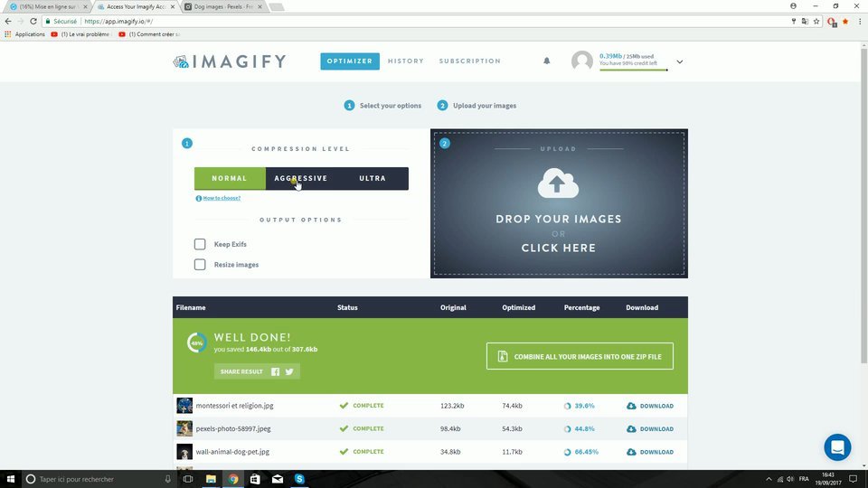Download pexels-photo-58997.jpeg
868x488 pixels.
coord(650,428)
